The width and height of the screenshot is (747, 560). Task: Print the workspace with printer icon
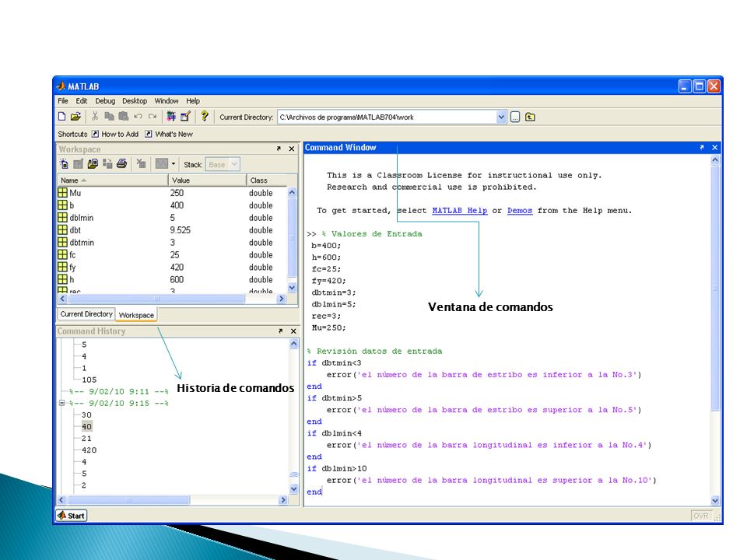(x=121, y=164)
